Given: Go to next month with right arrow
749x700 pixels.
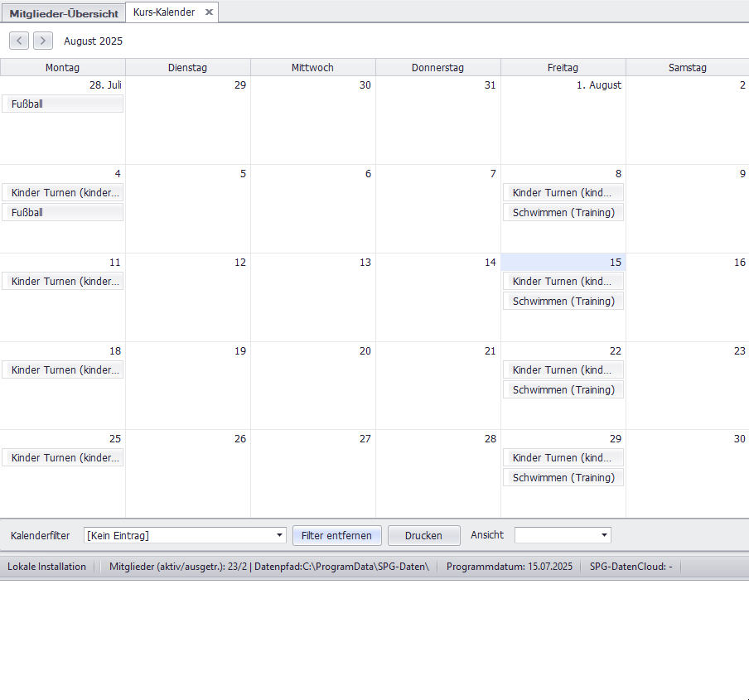Looking at the screenshot, I should pos(43,41).
